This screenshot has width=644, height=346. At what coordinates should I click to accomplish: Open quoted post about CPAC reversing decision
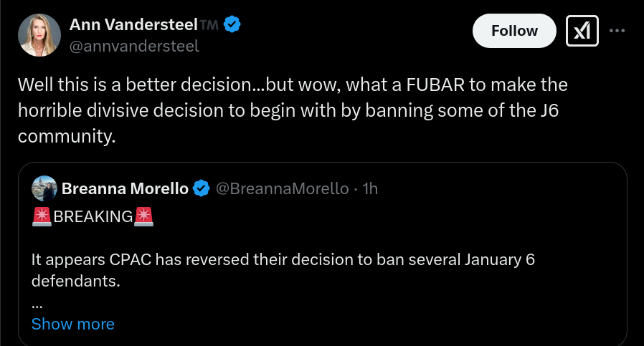pos(323,254)
